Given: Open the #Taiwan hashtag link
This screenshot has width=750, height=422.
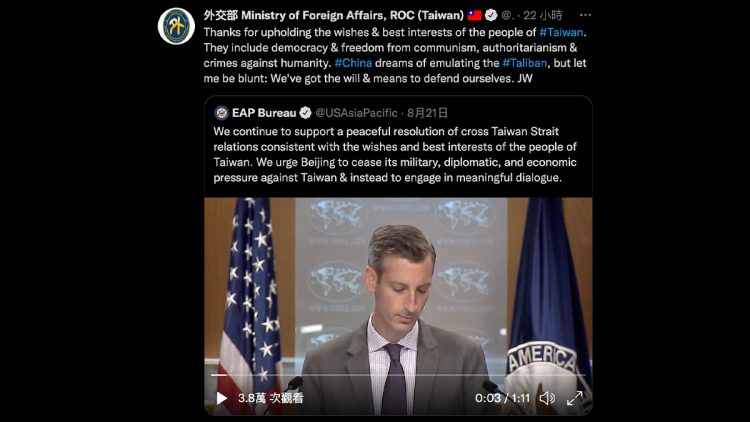Looking at the screenshot, I should [x=561, y=32].
